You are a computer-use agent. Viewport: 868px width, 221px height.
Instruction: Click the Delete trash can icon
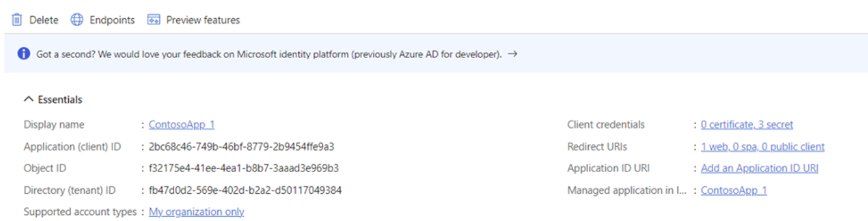pyautogui.click(x=17, y=20)
